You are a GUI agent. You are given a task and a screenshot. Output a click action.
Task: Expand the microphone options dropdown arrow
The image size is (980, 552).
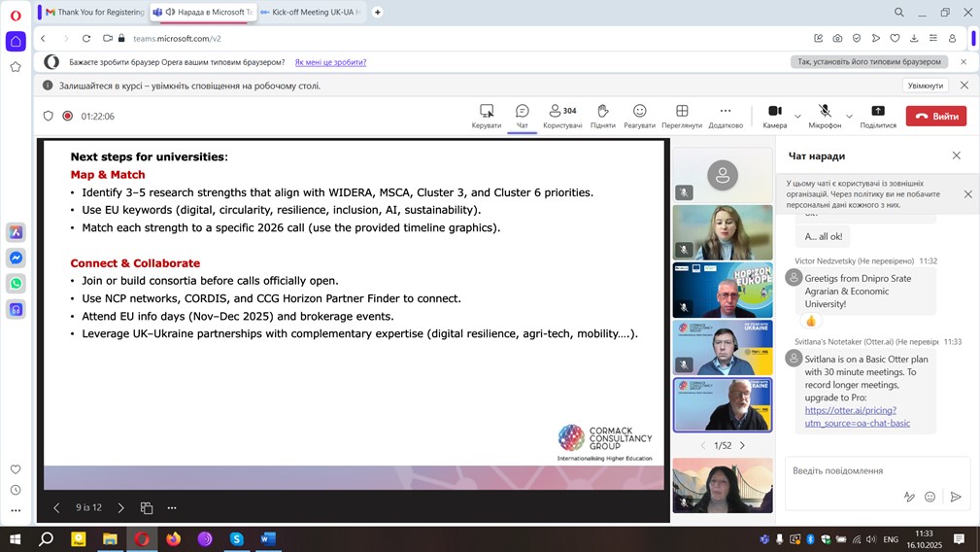[849, 117]
